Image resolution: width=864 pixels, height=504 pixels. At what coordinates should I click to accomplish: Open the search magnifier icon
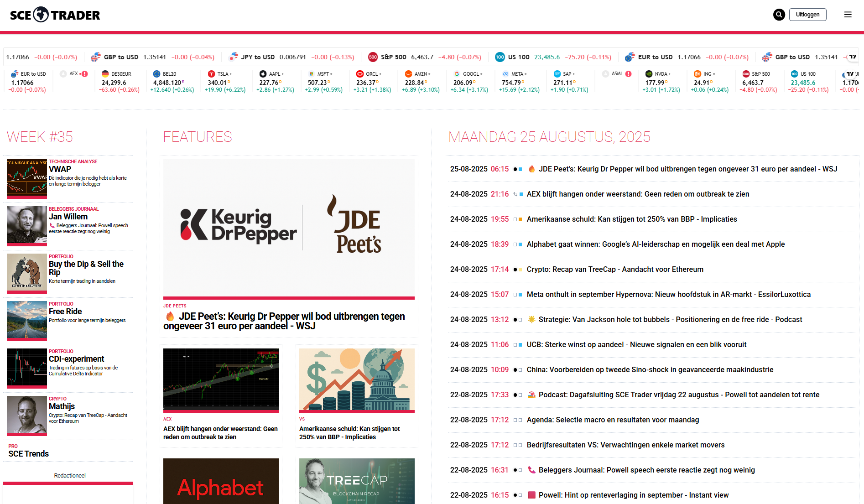click(779, 15)
